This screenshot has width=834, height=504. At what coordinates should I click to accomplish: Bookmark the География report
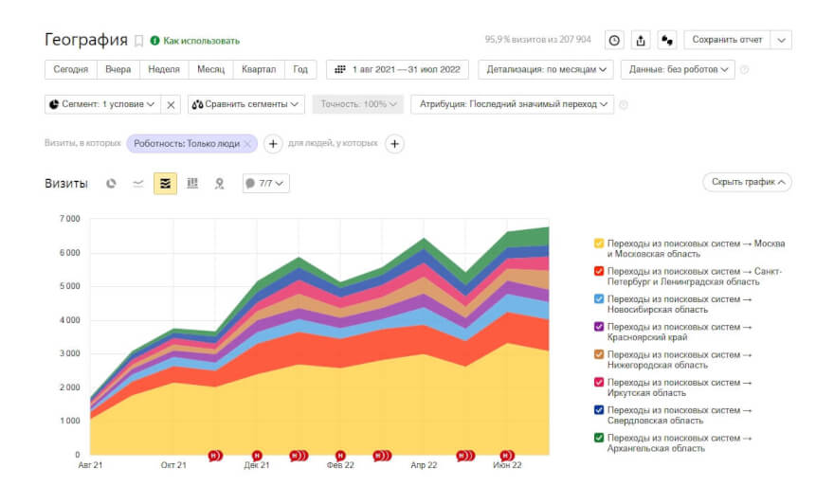(x=138, y=41)
